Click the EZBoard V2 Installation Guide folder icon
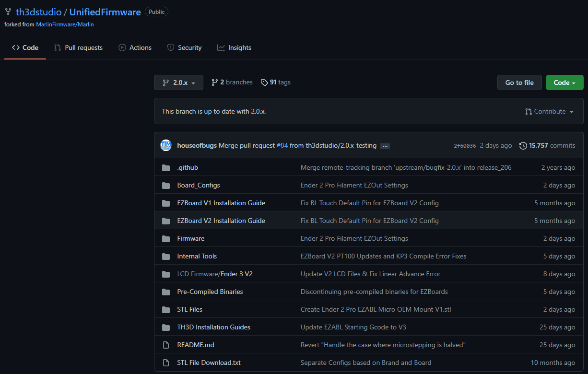The image size is (588, 374). point(166,221)
